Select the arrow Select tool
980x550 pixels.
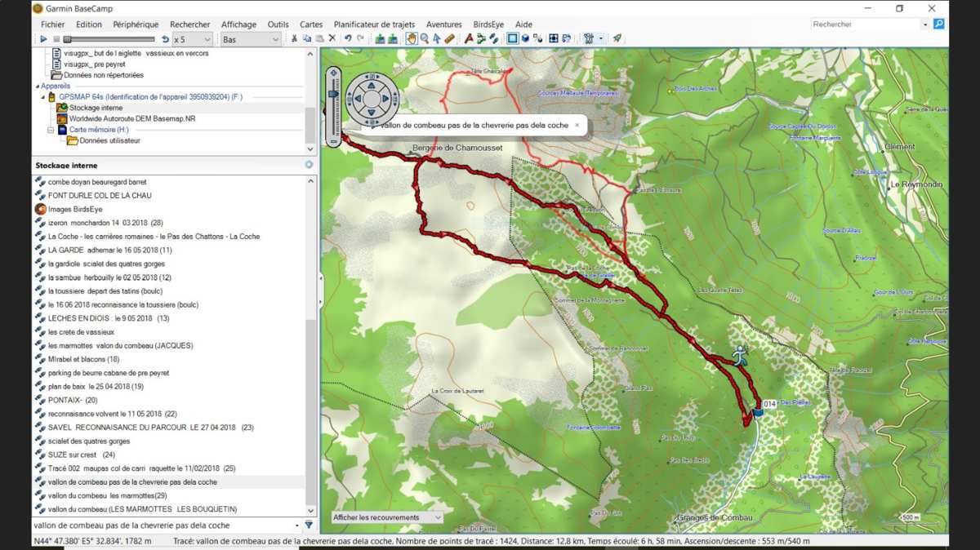[x=437, y=38]
